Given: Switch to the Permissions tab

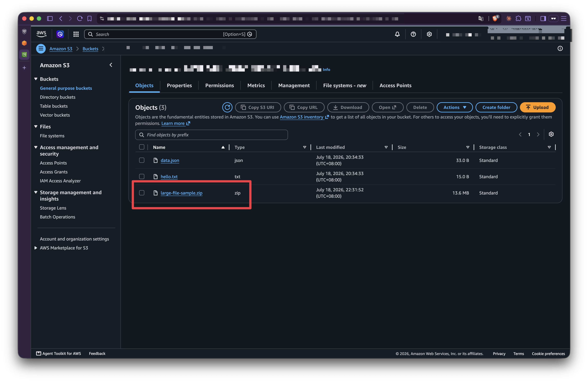Looking at the screenshot, I should pyautogui.click(x=219, y=85).
